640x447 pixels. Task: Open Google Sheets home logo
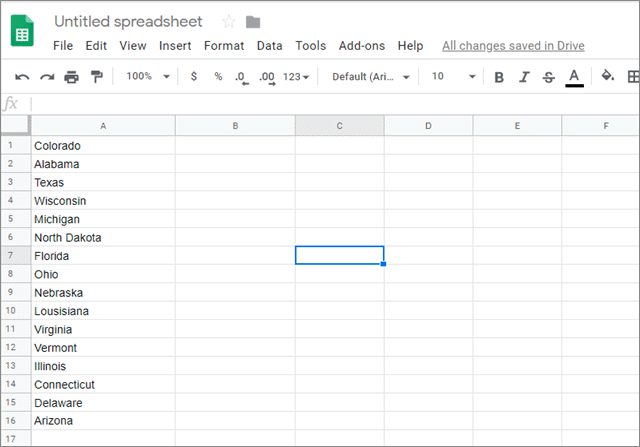pos(23,33)
